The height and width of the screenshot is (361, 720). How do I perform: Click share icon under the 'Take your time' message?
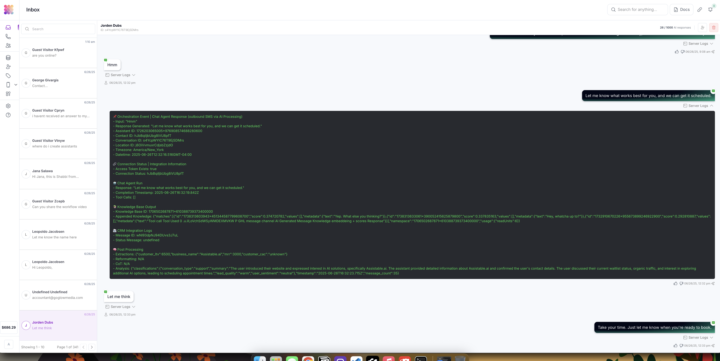point(713,345)
